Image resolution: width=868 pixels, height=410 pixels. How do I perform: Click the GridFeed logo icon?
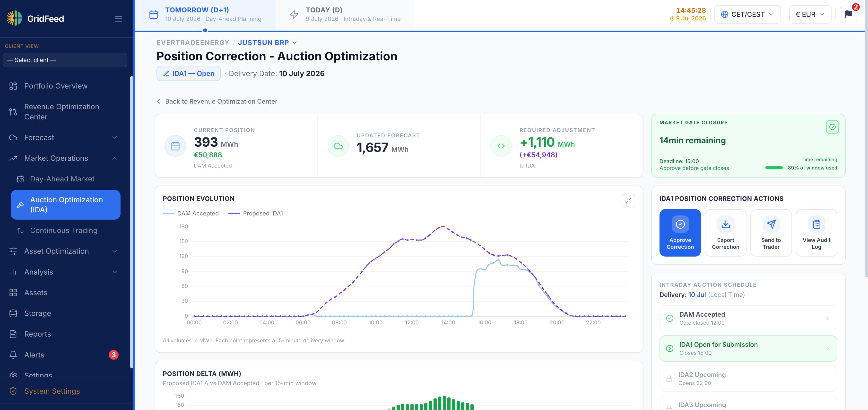tap(14, 18)
